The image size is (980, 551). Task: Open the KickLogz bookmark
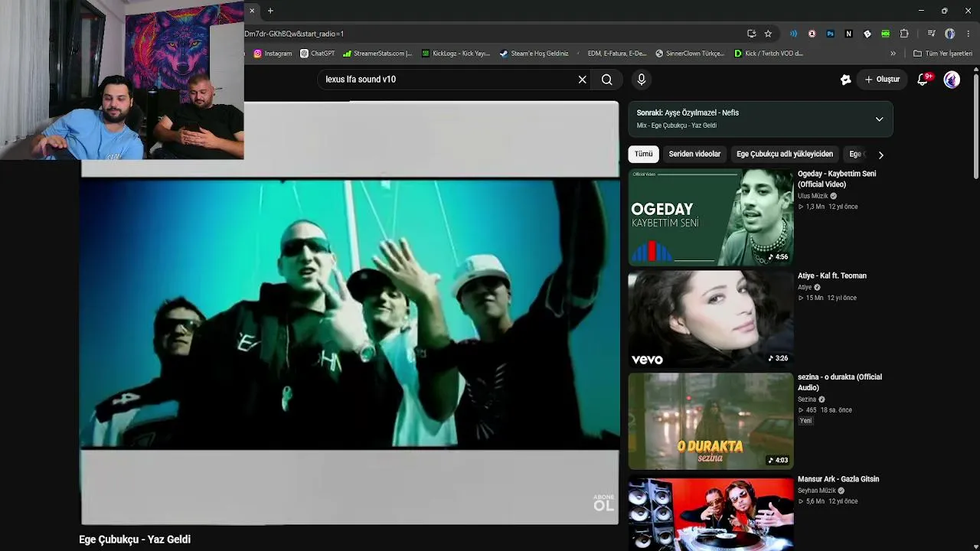pyautogui.click(x=456, y=54)
